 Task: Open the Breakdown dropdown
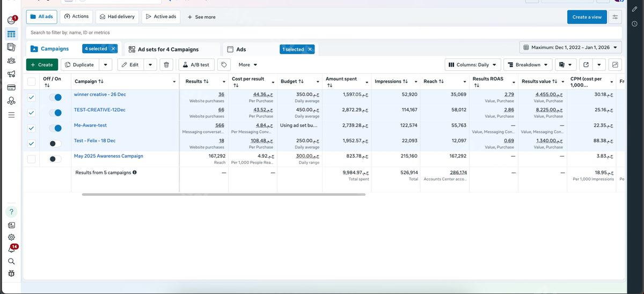(x=529, y=65)
